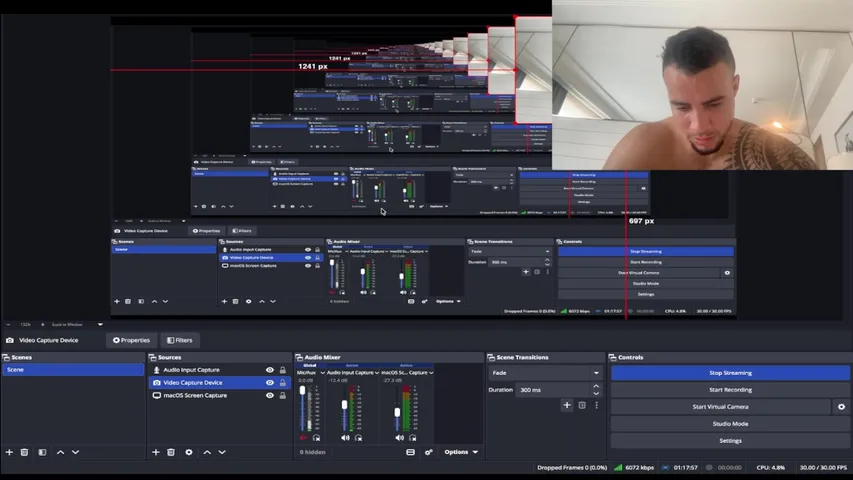Toggle lock on macOS Screen Capture source

tap(283, 396)
